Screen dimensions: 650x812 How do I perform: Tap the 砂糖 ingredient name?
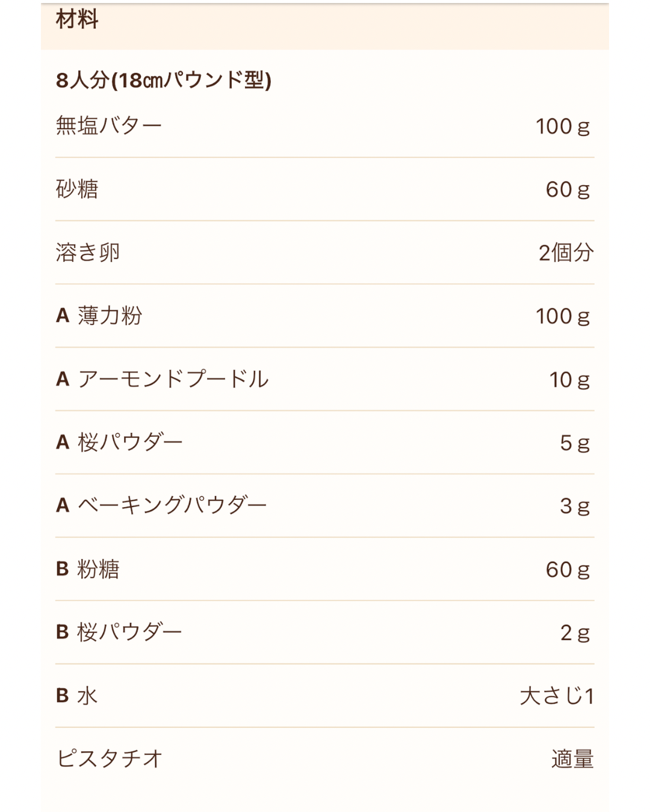[x=77, y=189]
